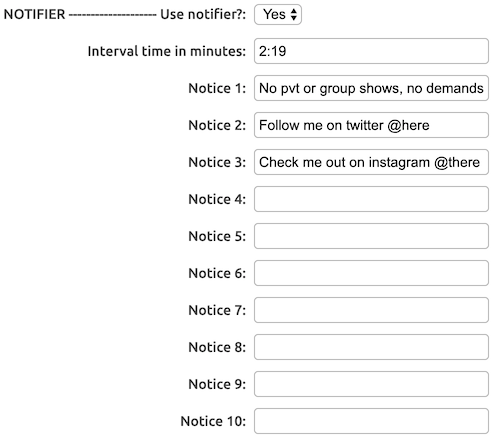Click the Notice 10 label

(213, 421)
